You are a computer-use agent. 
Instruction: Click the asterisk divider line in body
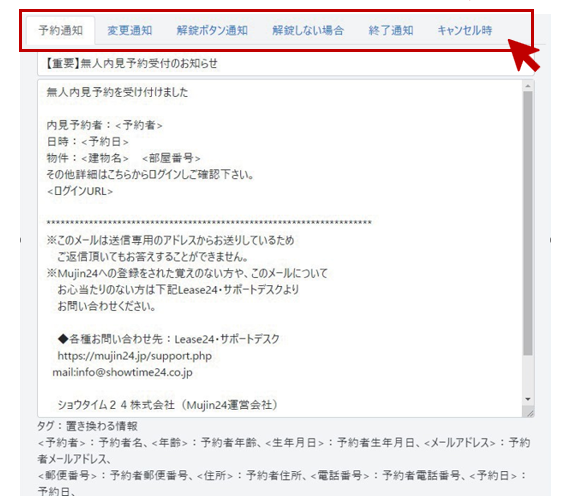tap(209, 222)
